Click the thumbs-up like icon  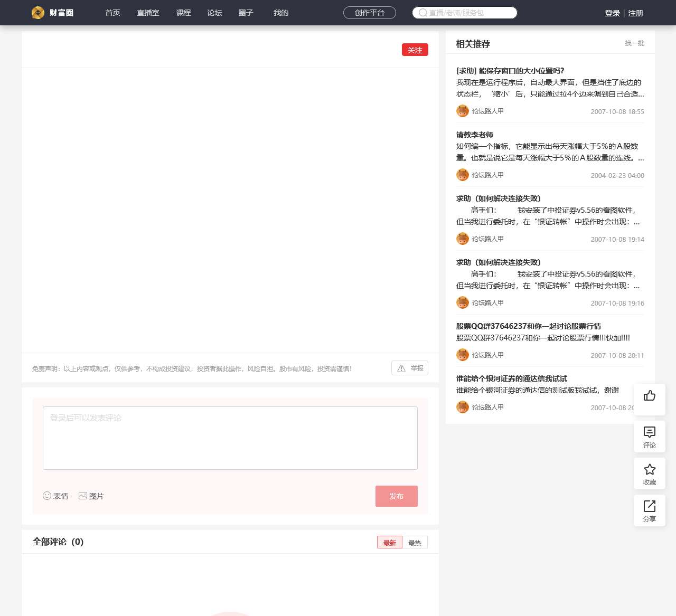click(650, 396)
